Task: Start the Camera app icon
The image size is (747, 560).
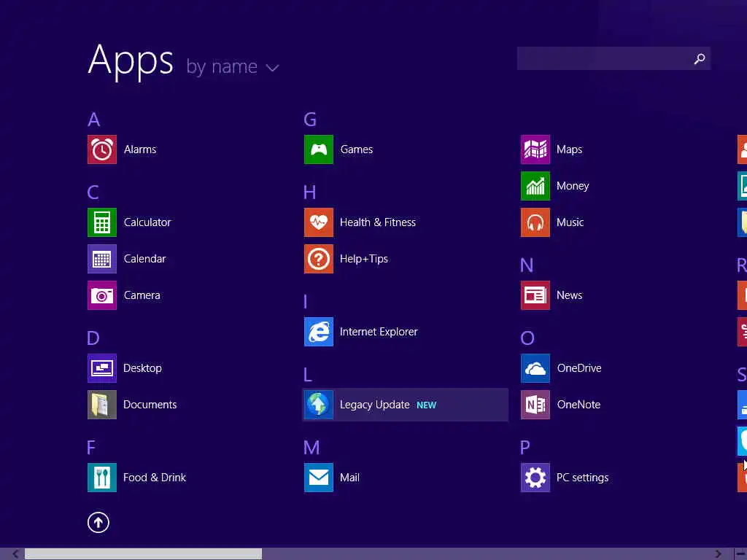Action: point(102,295)
